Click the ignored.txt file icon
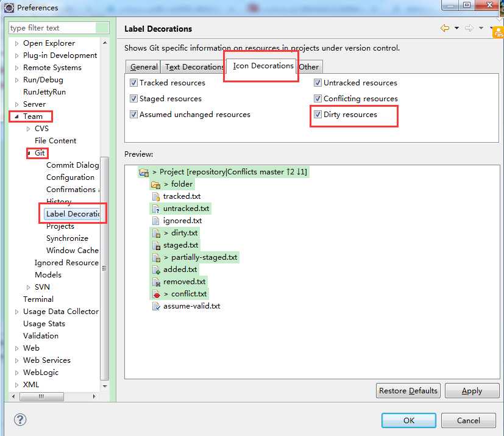Viewport: 504px width, 436px height. (155, 221)
